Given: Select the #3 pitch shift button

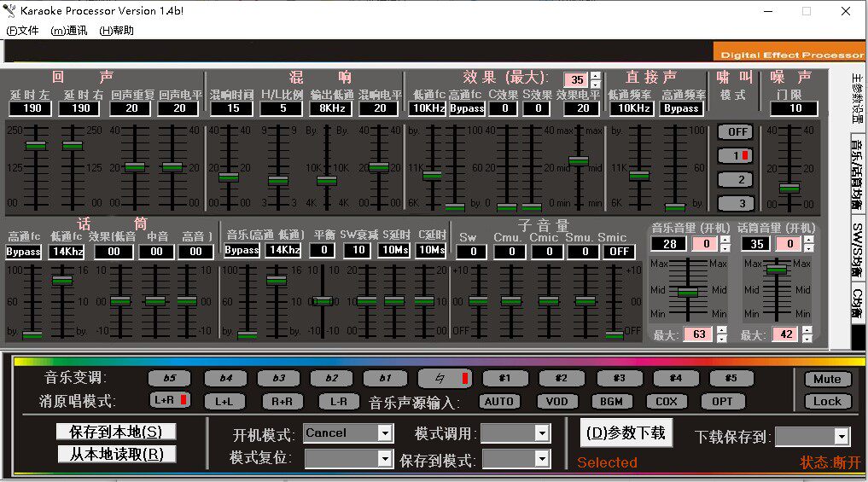Looking at the screenshot, I should point(620,379).
